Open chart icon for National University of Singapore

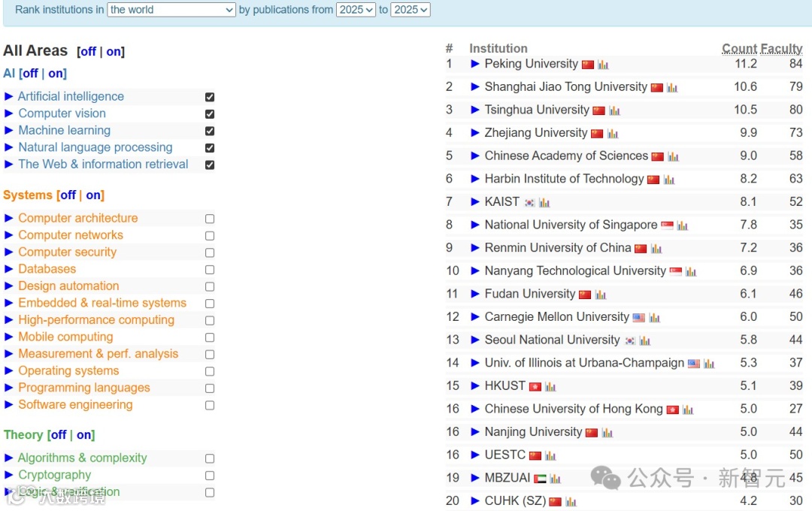[x=682, y=225]
